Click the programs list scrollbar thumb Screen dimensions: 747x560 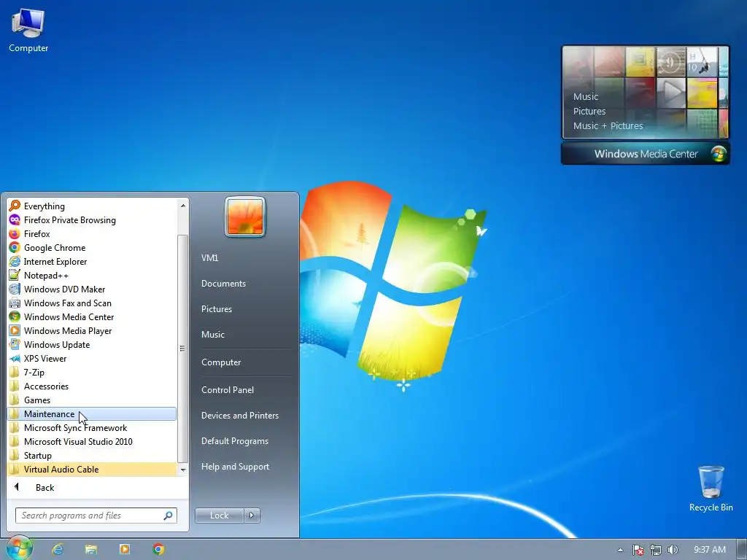click(x=183, y=348)
